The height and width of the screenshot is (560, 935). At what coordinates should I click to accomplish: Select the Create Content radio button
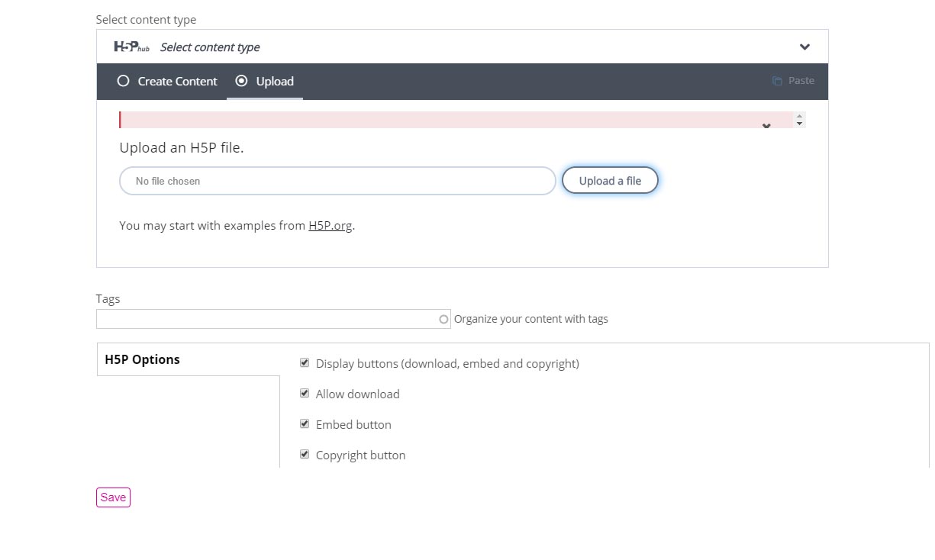123,80
